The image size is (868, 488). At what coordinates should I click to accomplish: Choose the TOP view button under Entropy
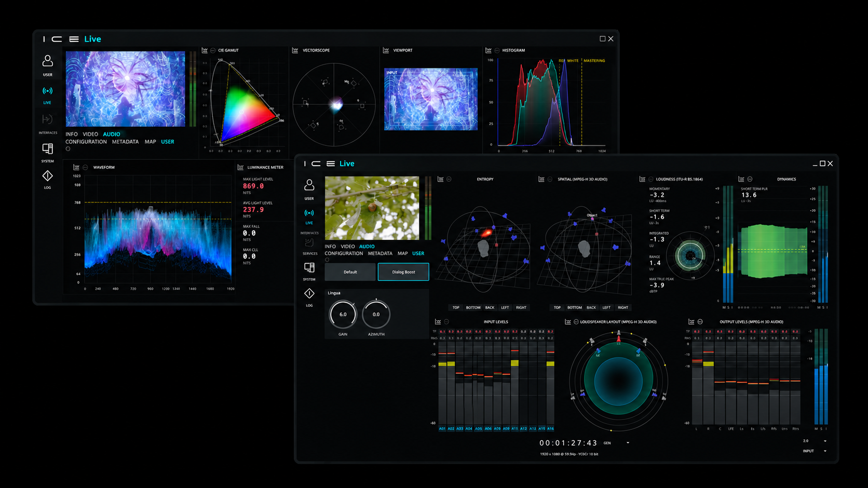[456, 307]
